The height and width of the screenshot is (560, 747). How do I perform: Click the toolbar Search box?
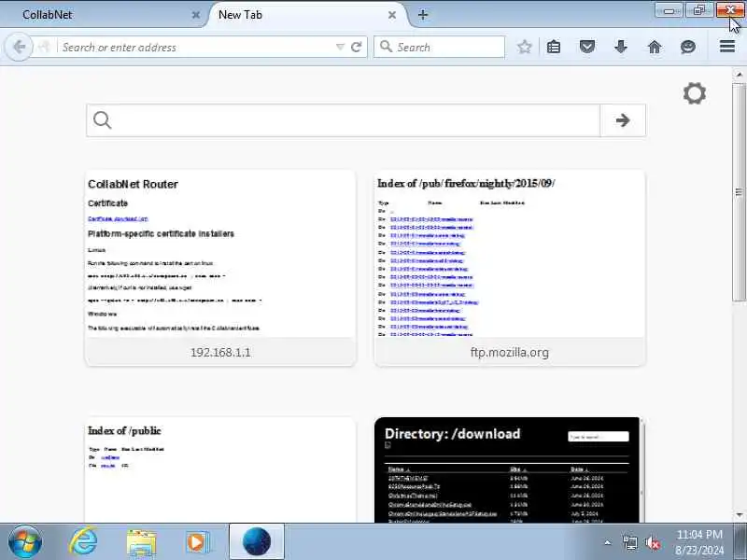coord(439,48)
